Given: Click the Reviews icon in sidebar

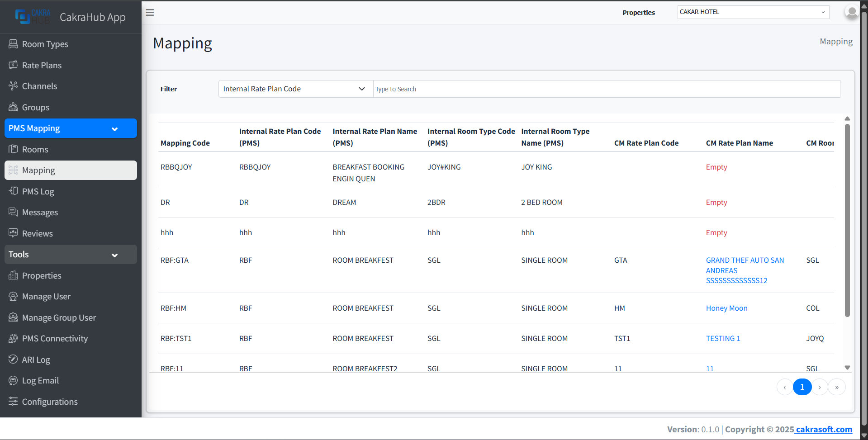Looking at the screenshot, I should [13, 233].
